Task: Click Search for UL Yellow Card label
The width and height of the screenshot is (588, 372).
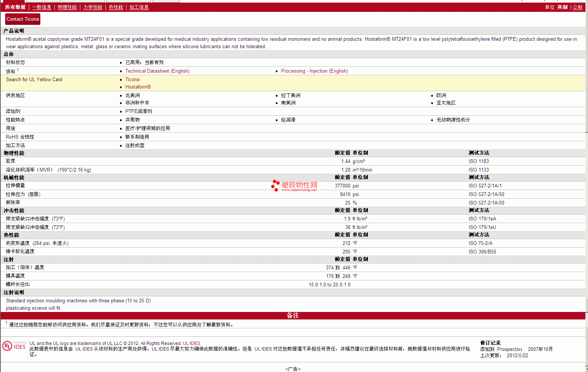Action: 34,80
